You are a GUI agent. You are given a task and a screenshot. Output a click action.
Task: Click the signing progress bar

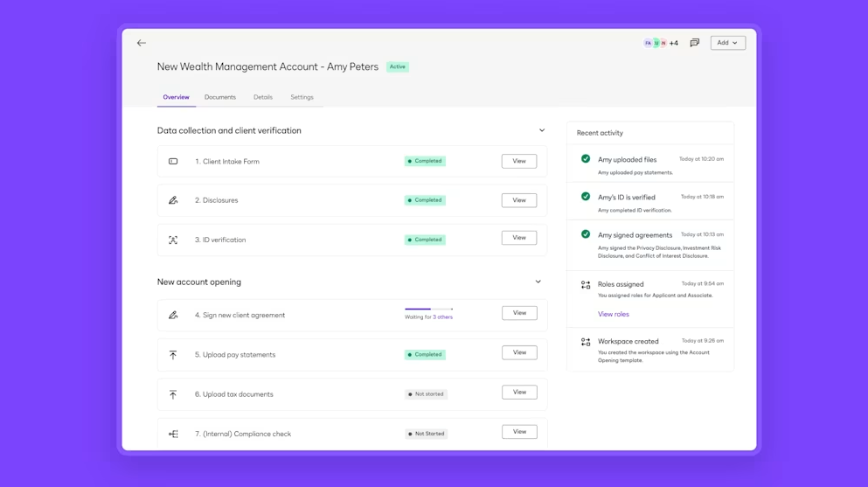point(428,309)
